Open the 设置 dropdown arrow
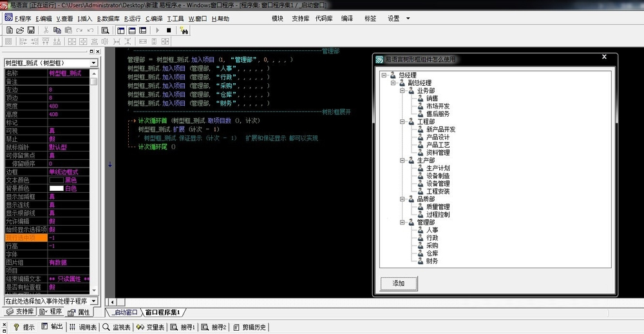The image size is (644, 334). point(408,19)
